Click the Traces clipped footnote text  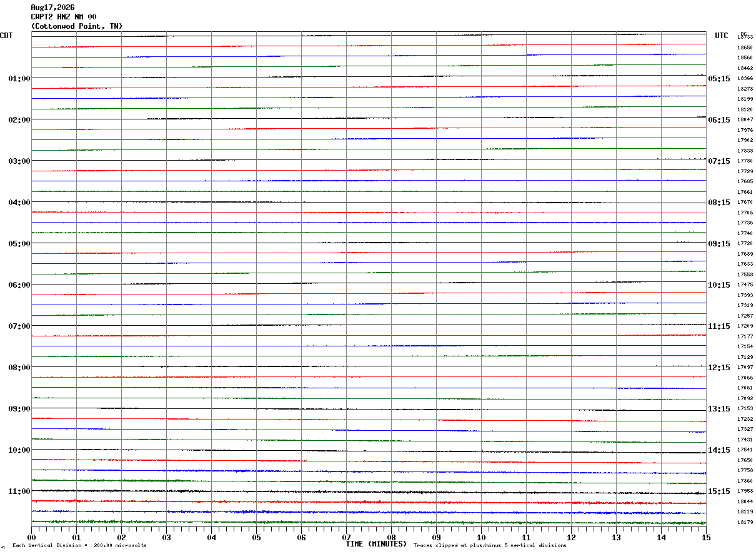pyautogui.click(x=490, y=546)
